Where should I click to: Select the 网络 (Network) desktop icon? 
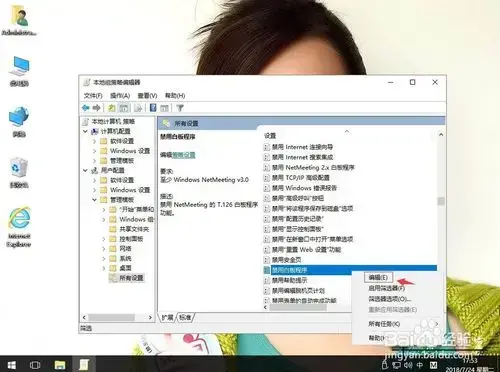19,122
